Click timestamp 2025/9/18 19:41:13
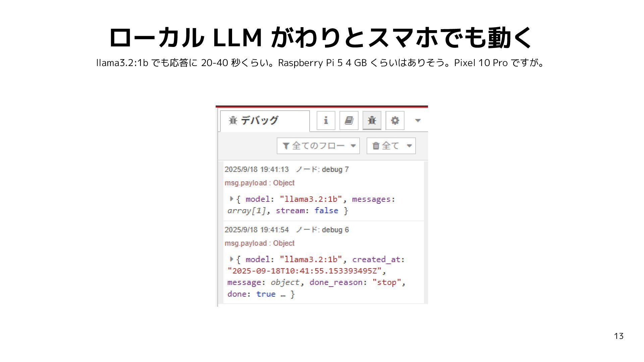 (257, 170)
